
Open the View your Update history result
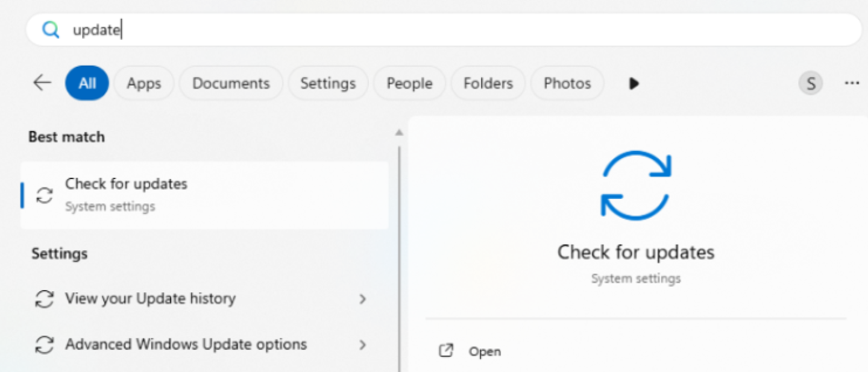(204, 298)
